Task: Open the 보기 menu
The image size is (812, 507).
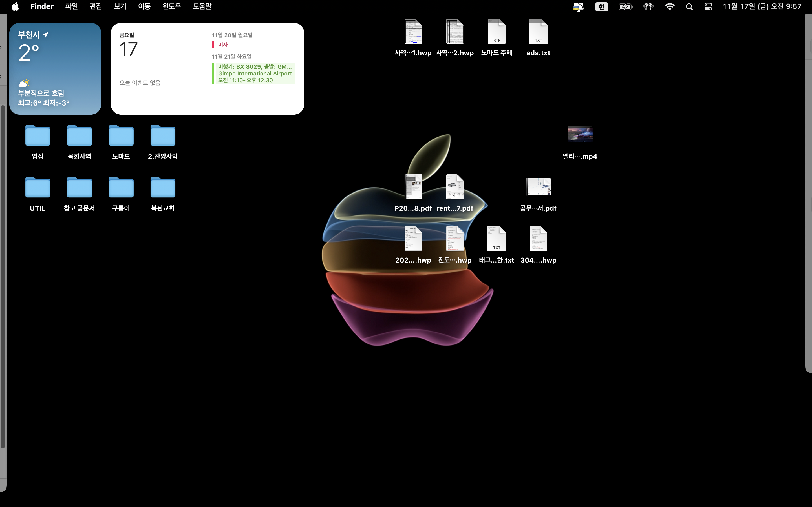Action: (x=120, y=7)
